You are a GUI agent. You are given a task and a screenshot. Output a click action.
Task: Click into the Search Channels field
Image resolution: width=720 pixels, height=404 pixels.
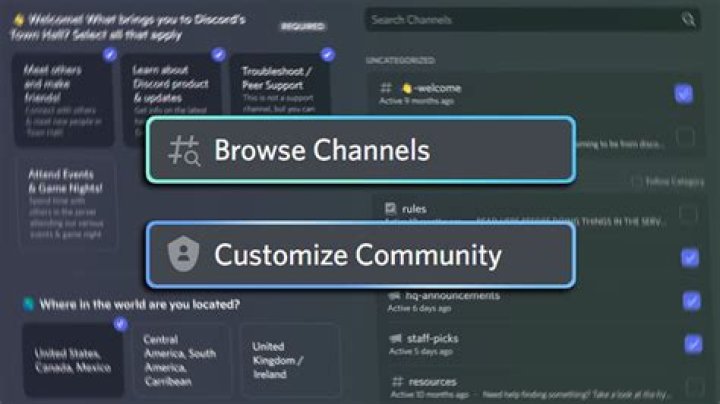(x=520, y=19)
